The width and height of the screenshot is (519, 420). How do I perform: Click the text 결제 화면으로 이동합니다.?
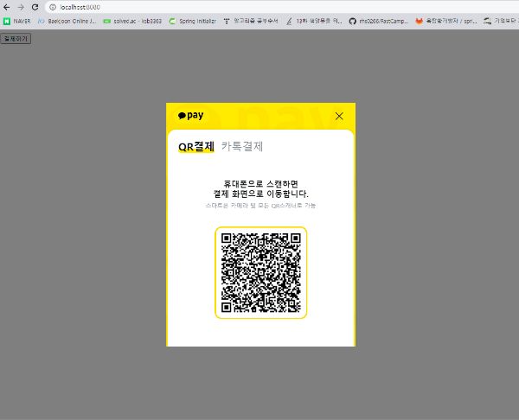261,194
